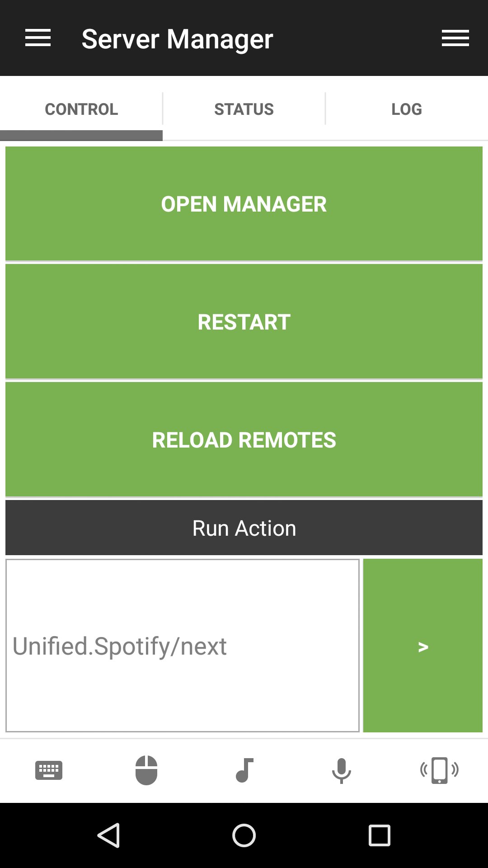Tap the Server Manager title text

[x=177, y=39]
